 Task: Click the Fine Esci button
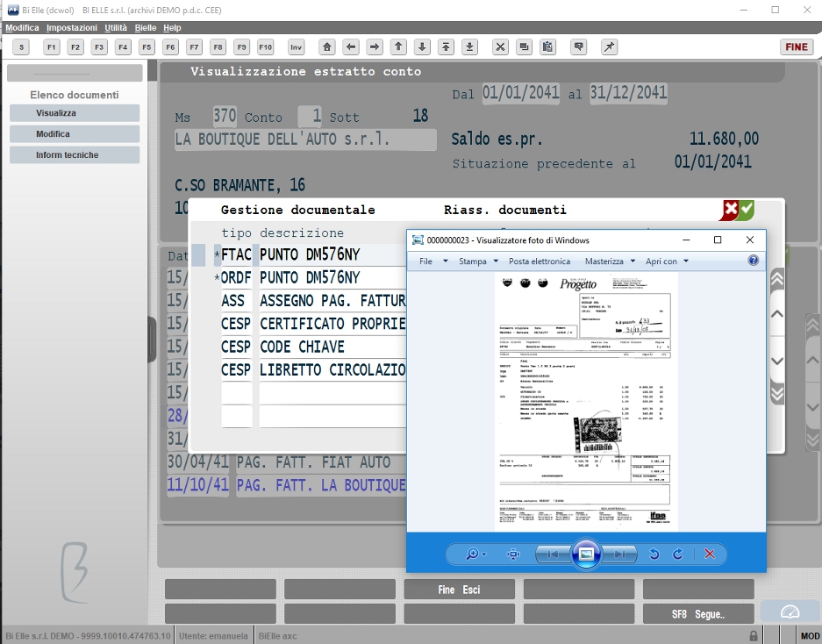tap(459, 590)
